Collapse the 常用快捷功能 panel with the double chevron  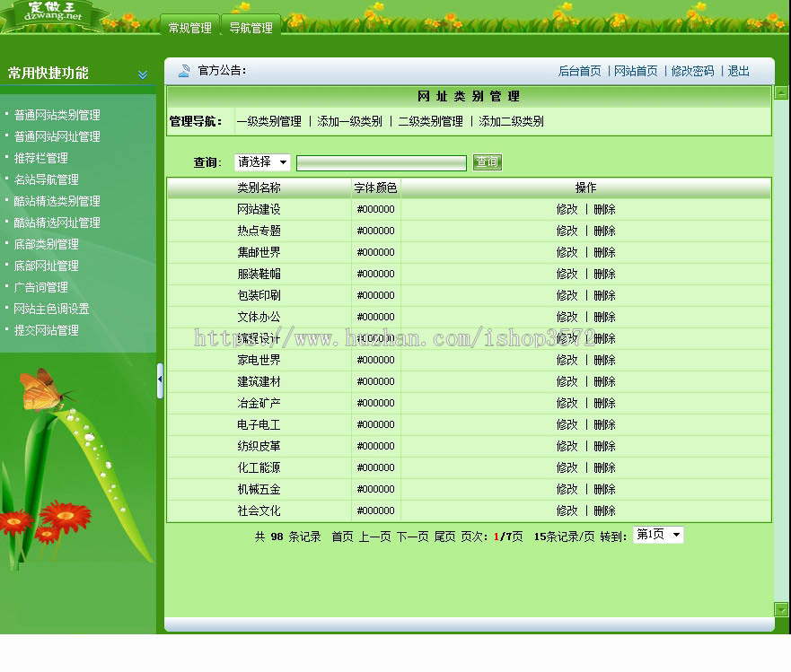click(142, 75)
